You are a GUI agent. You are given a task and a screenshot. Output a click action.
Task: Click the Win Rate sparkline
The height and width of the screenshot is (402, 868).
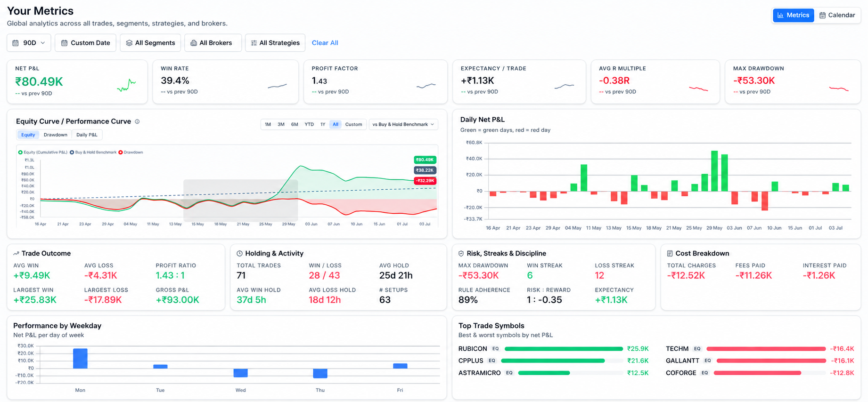[x=277, y=86]
